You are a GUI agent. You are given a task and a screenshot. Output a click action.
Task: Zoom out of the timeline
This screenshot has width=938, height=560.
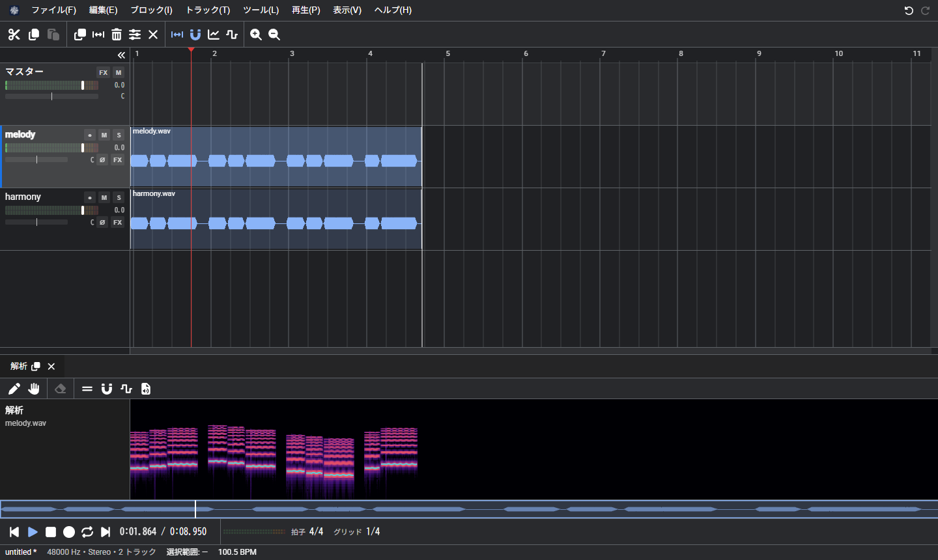point(274,35)
